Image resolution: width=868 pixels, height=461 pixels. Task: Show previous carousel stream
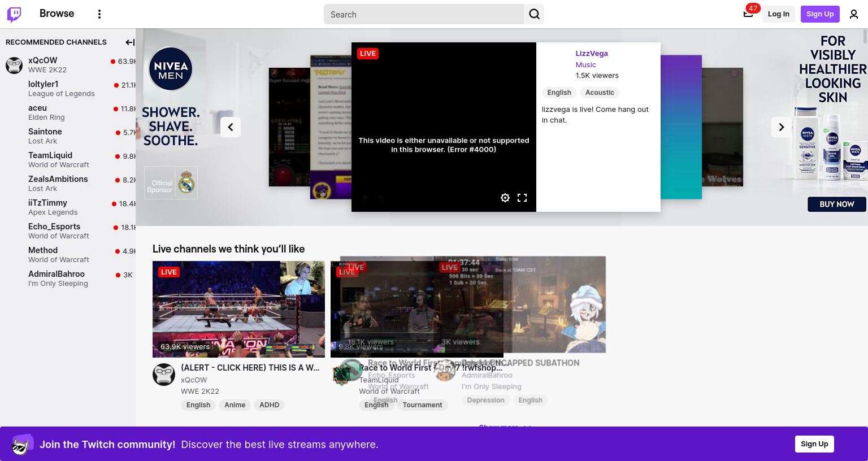[x=231, y=127]
